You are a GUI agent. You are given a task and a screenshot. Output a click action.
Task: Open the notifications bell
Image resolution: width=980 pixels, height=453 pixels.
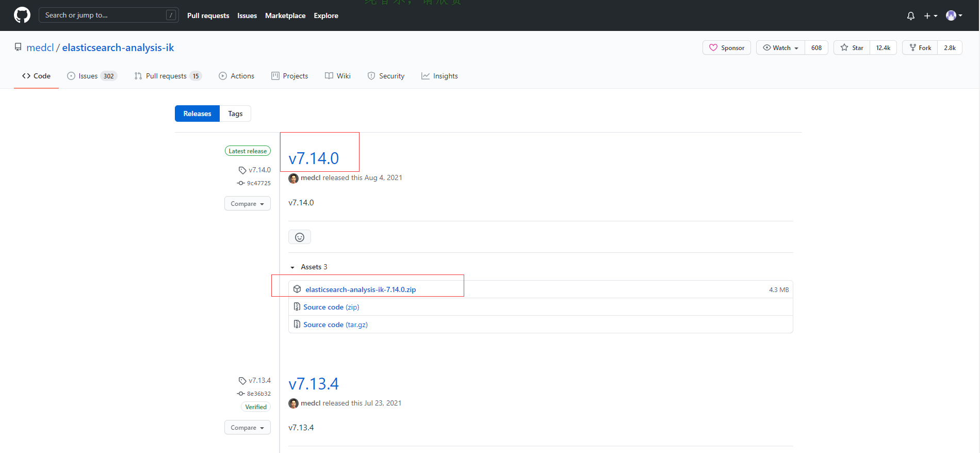coord(911,15)
